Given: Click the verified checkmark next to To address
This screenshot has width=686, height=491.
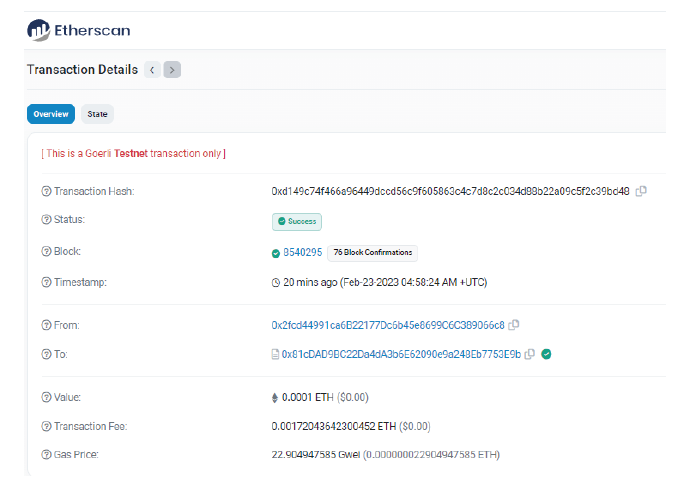Looking at the screenshot, I should 547,354.
